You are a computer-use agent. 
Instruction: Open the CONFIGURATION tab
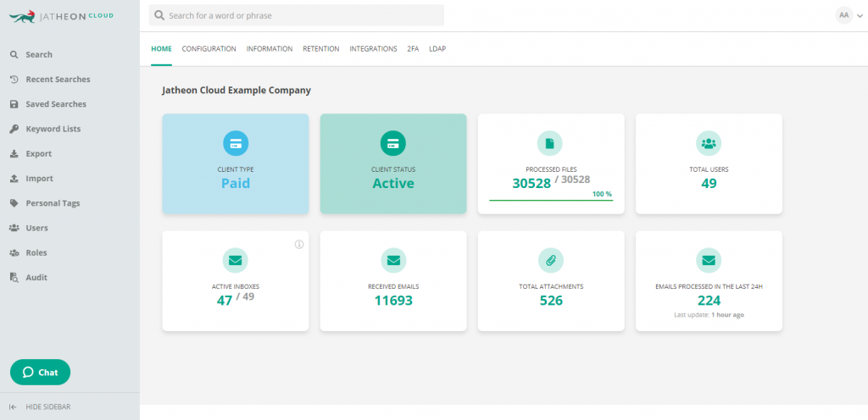209,48
